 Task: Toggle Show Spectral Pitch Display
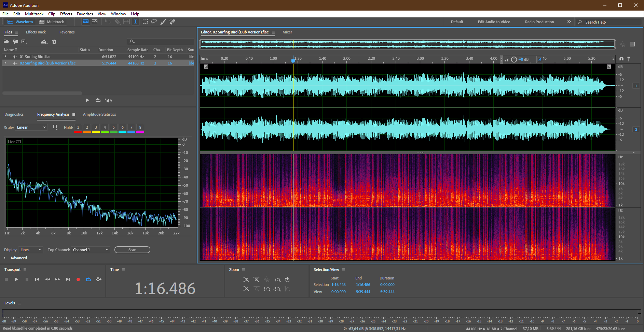pyautogui.click(x=95, y=21)
